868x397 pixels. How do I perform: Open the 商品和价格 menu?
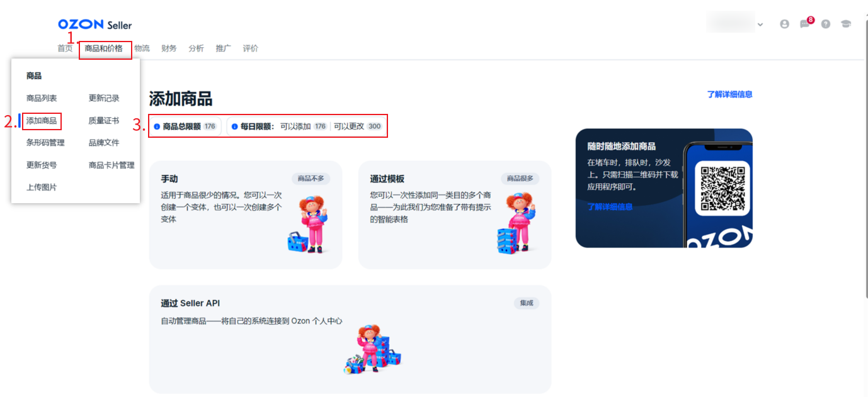click(104, 48)
